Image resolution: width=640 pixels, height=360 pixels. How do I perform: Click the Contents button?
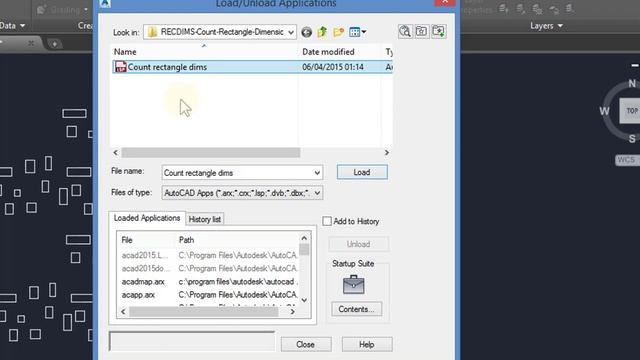click(356, 309)
